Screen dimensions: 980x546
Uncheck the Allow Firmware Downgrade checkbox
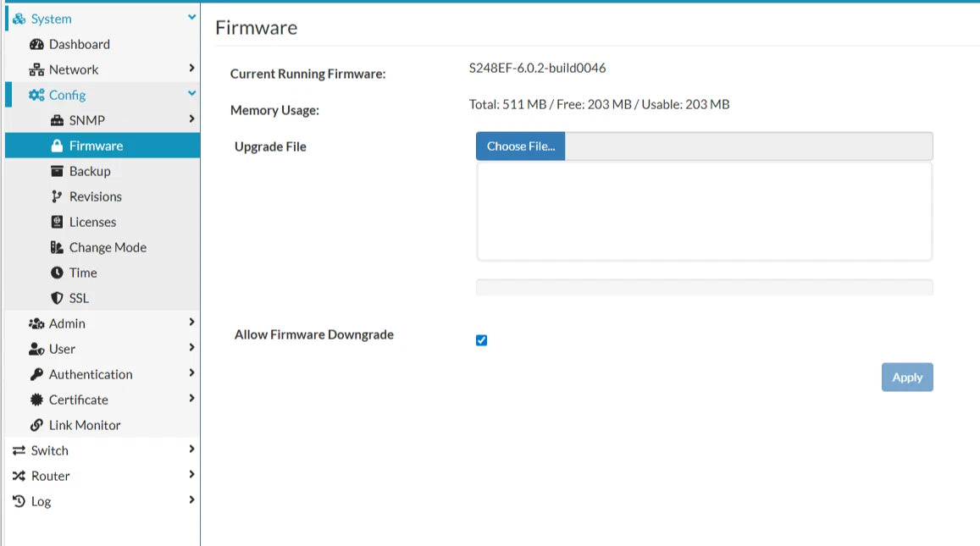[x=481, y=340]
